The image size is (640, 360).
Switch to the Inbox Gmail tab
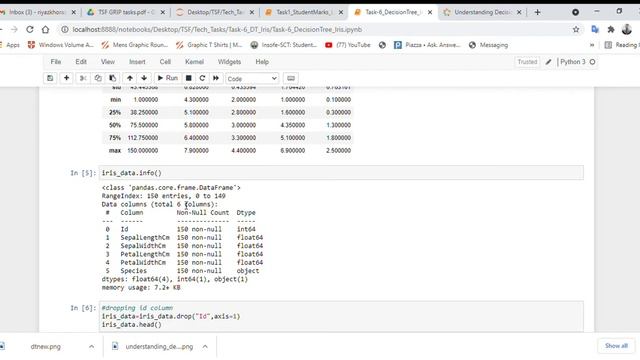[x=37, y=12]
